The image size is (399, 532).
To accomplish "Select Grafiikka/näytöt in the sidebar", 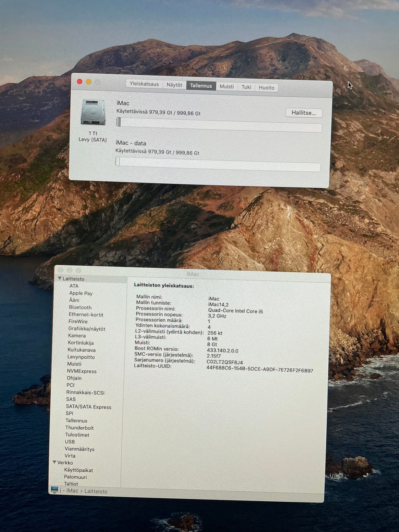I will click(86, 329).
